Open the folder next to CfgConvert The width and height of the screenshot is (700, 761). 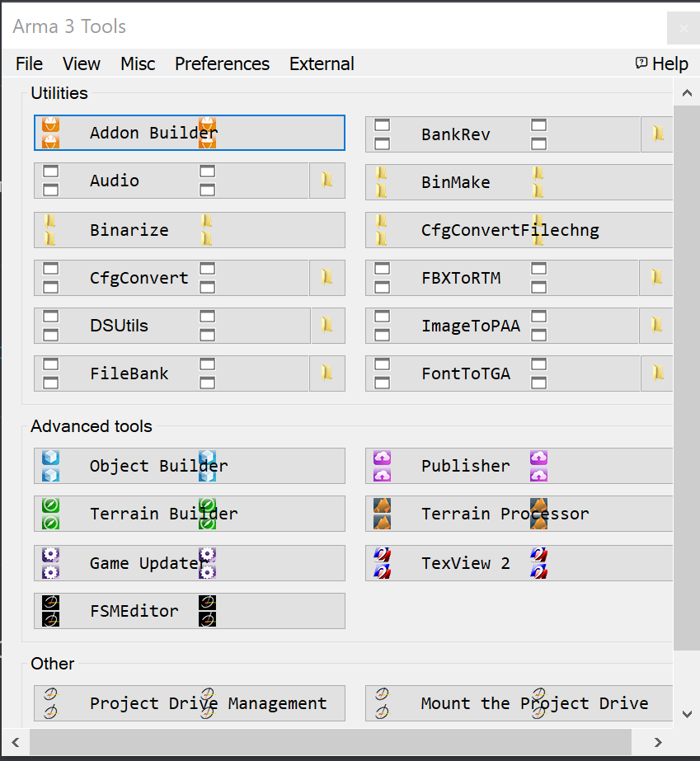click(x=327, y=278)
